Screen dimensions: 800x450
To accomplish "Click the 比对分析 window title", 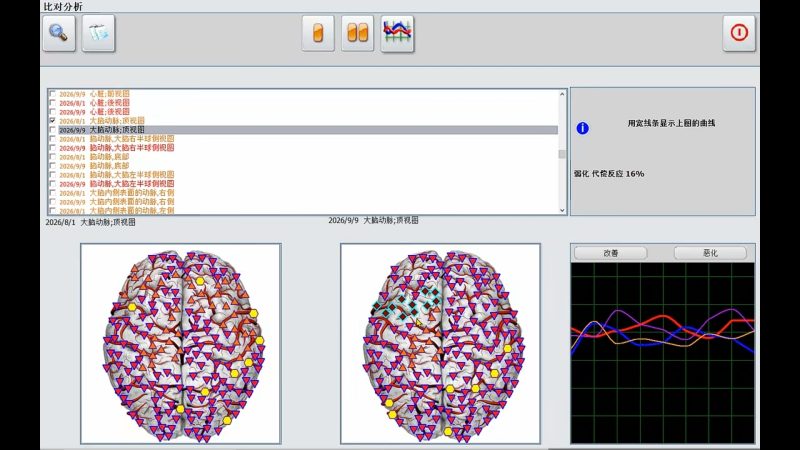I will tap(63, 7).
